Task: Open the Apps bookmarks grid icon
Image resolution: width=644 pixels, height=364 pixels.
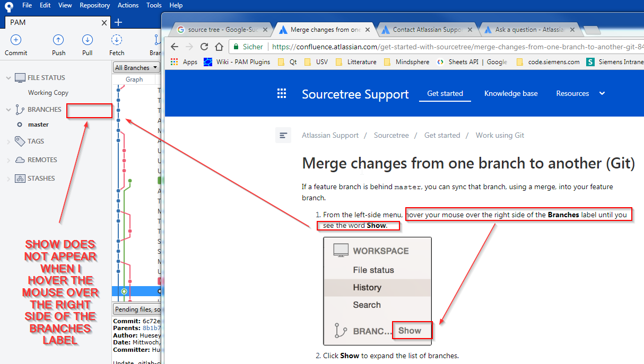Action: click(174, 62)
